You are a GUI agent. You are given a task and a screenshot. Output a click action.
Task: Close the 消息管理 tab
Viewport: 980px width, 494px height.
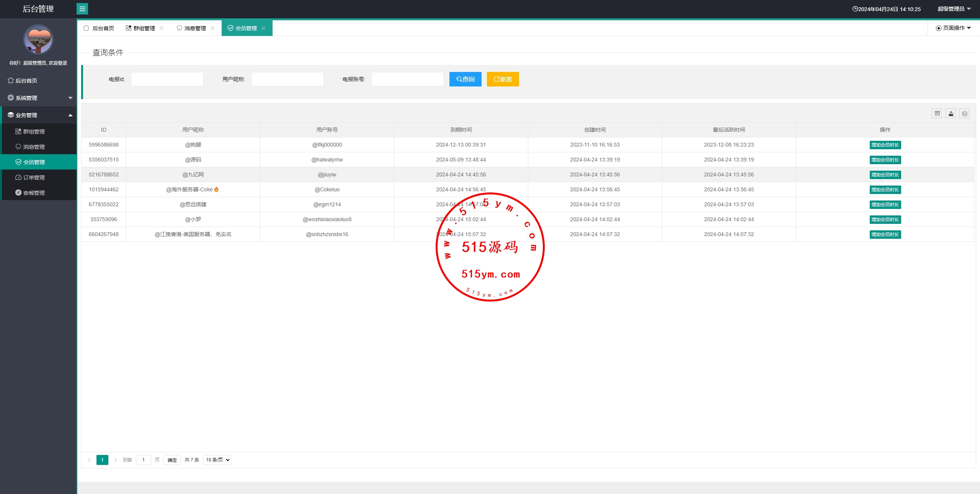point(212,28)
